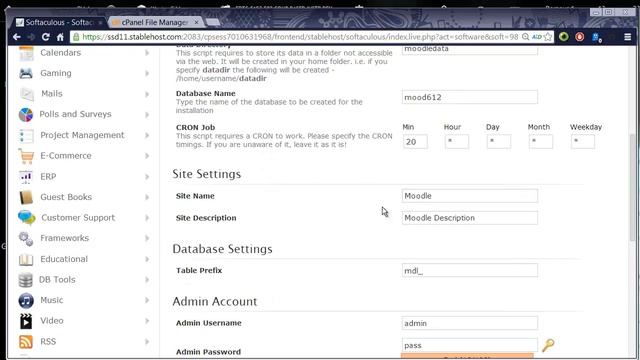Click the Site Description field
This screenshot has width=640, height=360.
(x=469, y=218)
